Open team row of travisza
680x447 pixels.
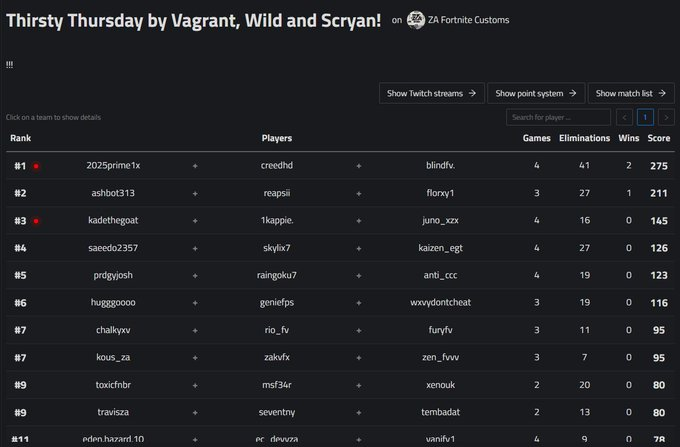coord(340,412)
